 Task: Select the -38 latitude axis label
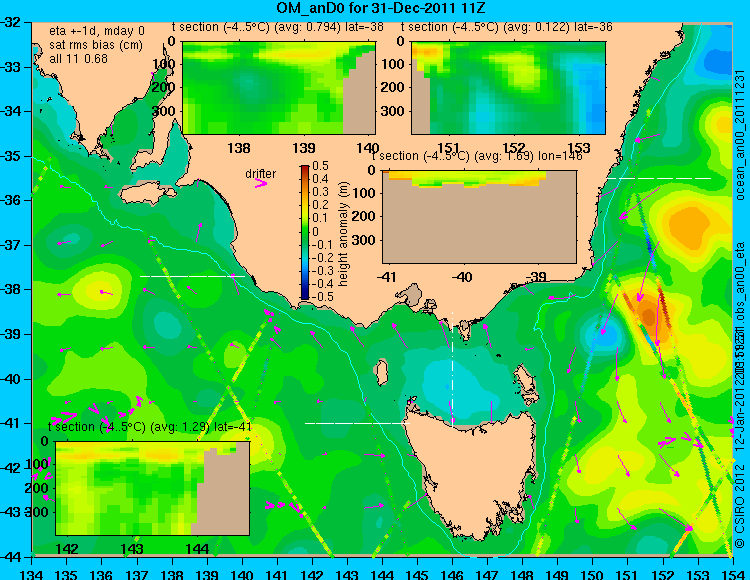coord(13,290)
